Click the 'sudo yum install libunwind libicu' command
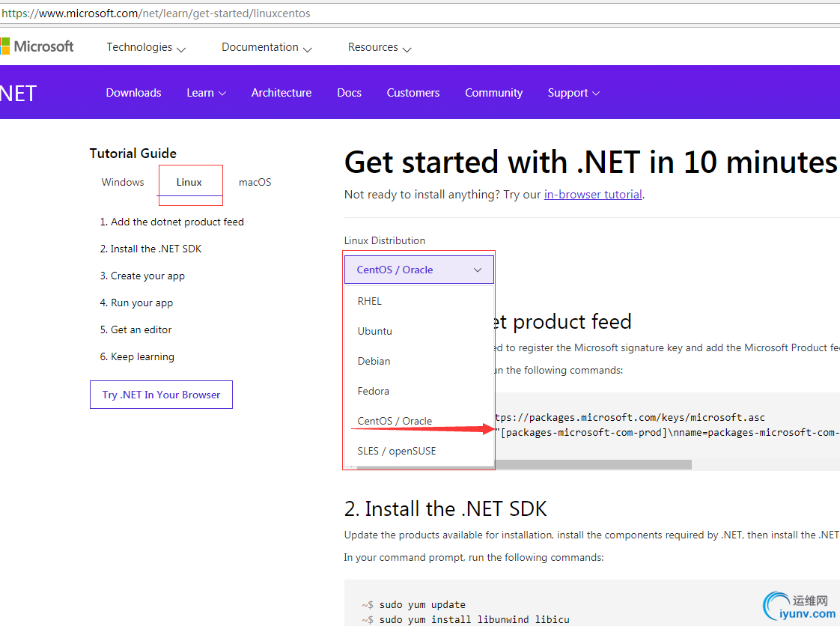Image resolution: width=840 pixels, height=626 pixels. 475,619
